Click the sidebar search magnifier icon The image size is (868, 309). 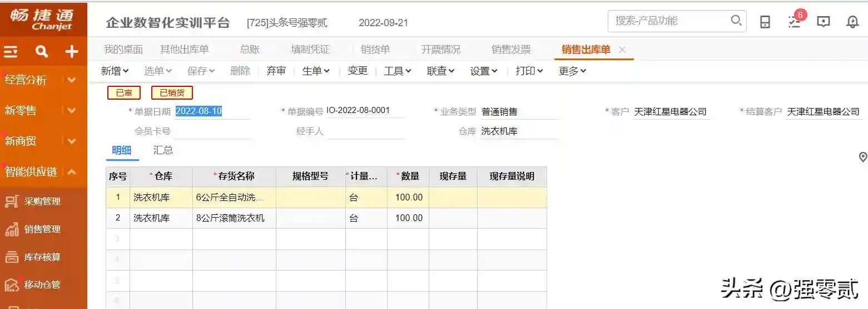click(x=42, y=52)
